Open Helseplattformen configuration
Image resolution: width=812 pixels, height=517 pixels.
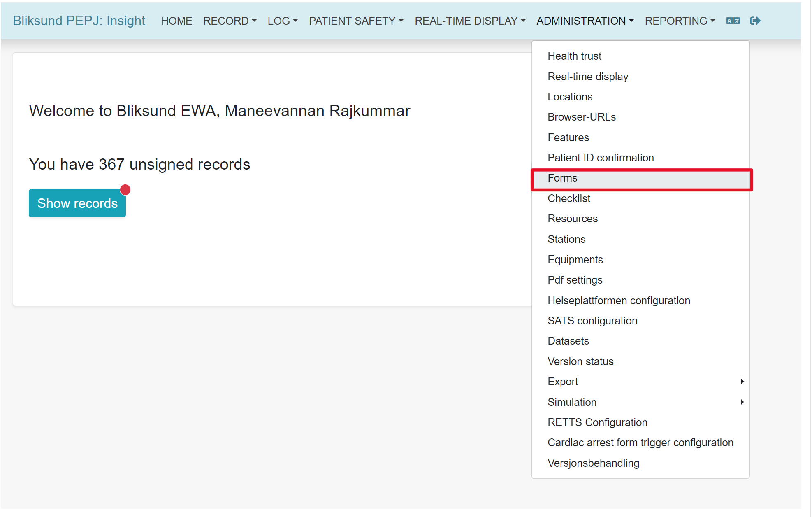[640, 300]
